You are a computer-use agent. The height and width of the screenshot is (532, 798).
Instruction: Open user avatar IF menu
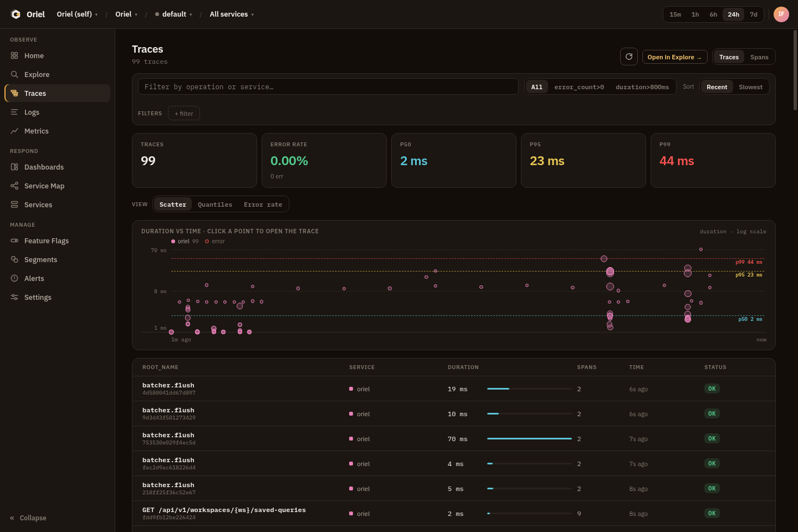(x=781, y=14)
